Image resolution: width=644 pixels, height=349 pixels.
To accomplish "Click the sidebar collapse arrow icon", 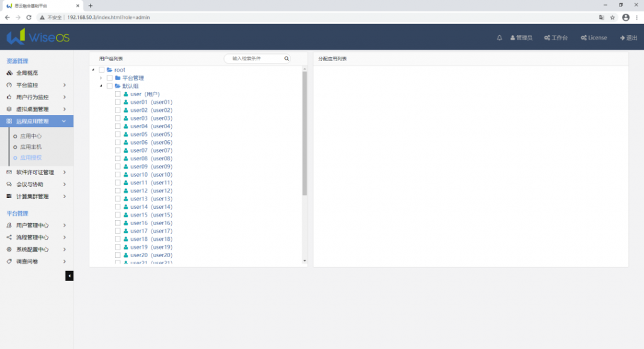I will (69, 275).
